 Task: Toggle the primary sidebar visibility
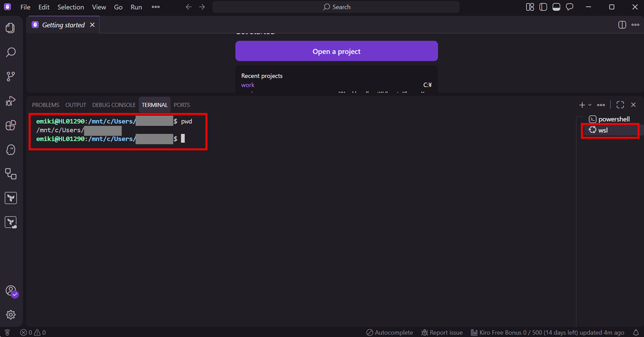tap(543, 7)
